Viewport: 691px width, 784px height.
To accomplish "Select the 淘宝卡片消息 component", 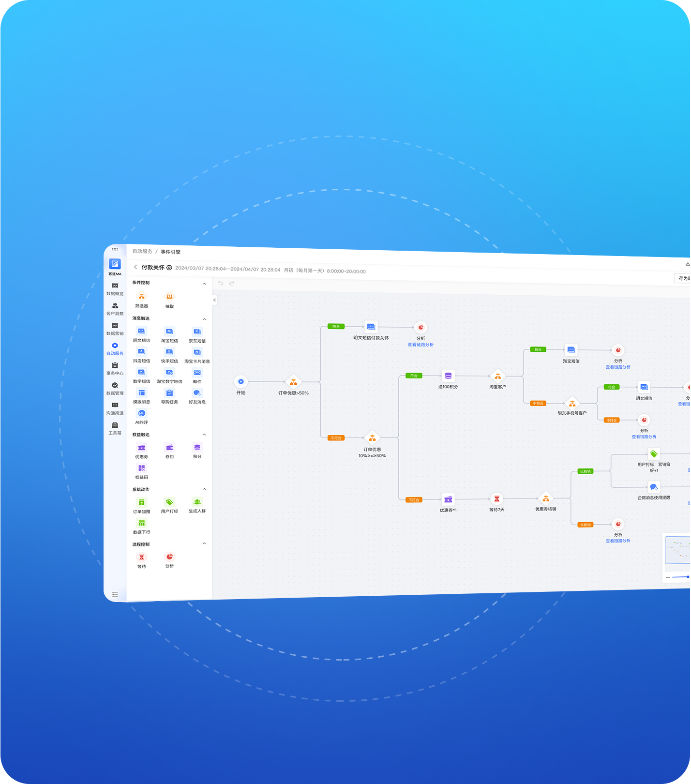I will (x=197, y=356).
